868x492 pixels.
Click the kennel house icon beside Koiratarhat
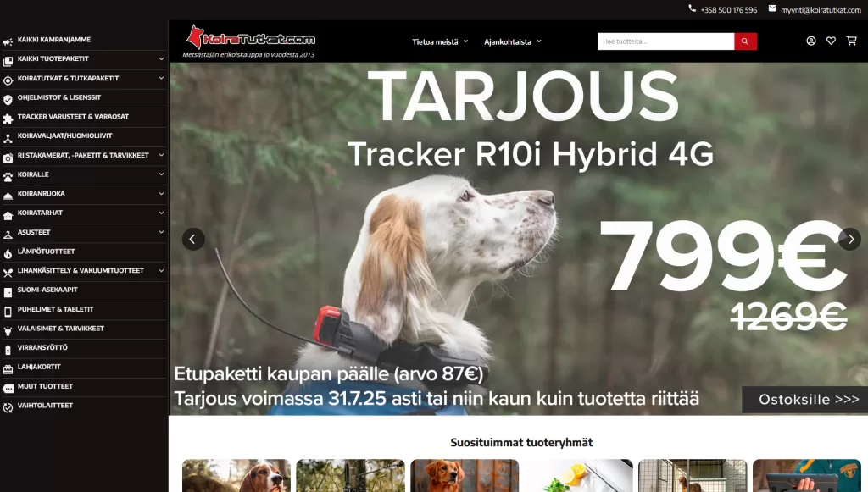click(x=8, y=216)
